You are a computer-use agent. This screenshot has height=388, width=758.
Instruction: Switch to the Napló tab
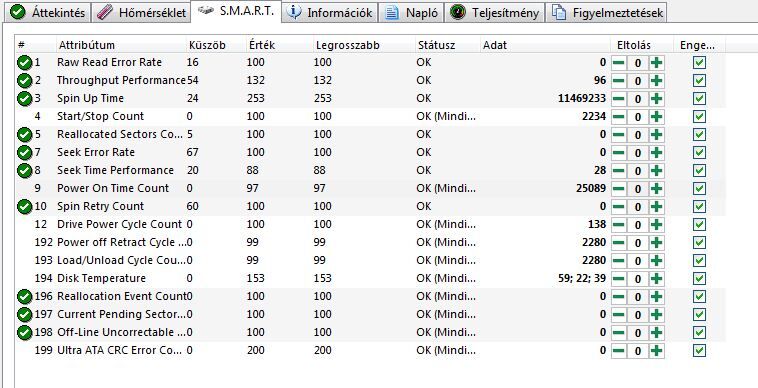tap(412, 13)
